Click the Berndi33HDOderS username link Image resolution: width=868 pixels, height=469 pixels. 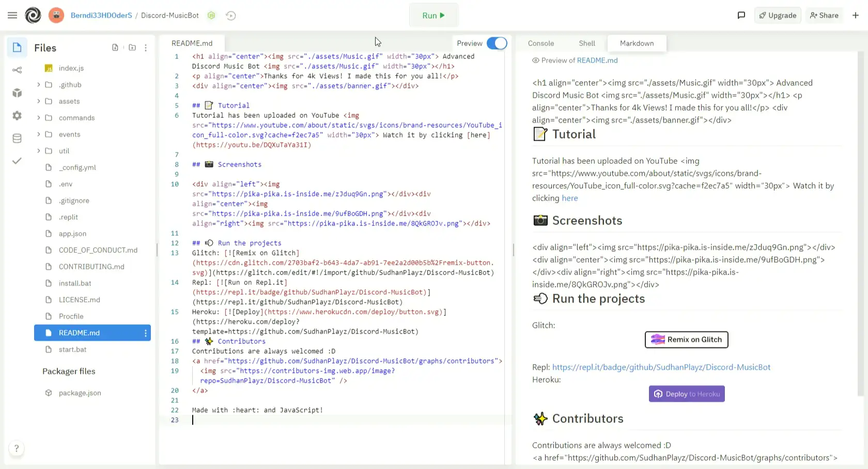coord(101,16)
